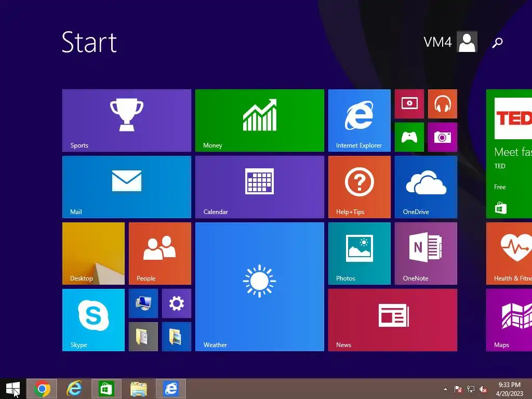Image resolution: width=532 pixels, height=399 pixels.
Task: Click the Windows Start button in taskbar
Action: [x=13, y=389]
